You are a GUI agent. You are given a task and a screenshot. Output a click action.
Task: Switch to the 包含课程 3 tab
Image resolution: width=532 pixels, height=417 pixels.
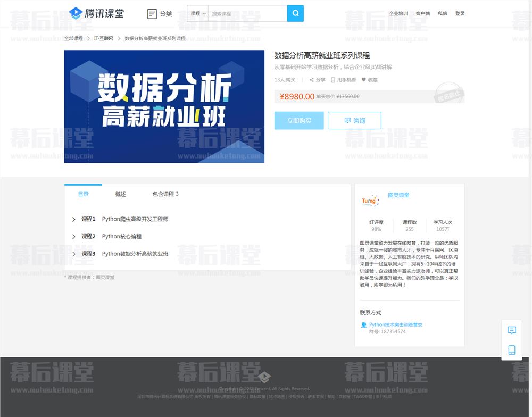165,194
